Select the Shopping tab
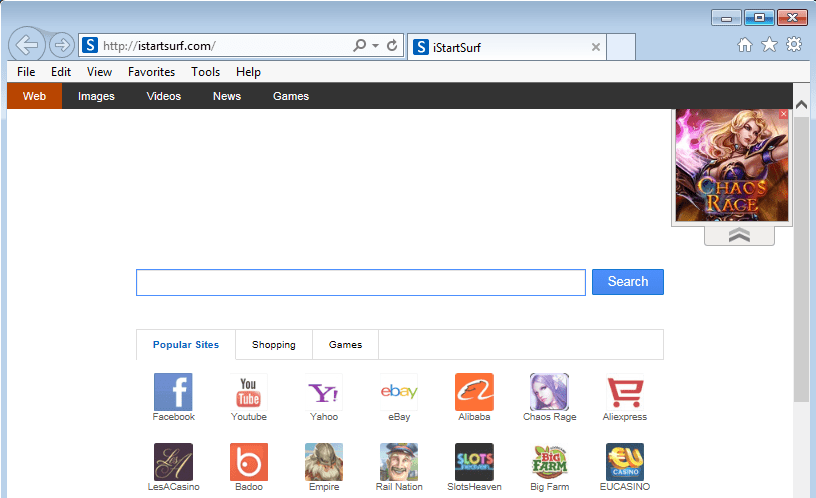 pyautogui.click(x=274, y=344)
